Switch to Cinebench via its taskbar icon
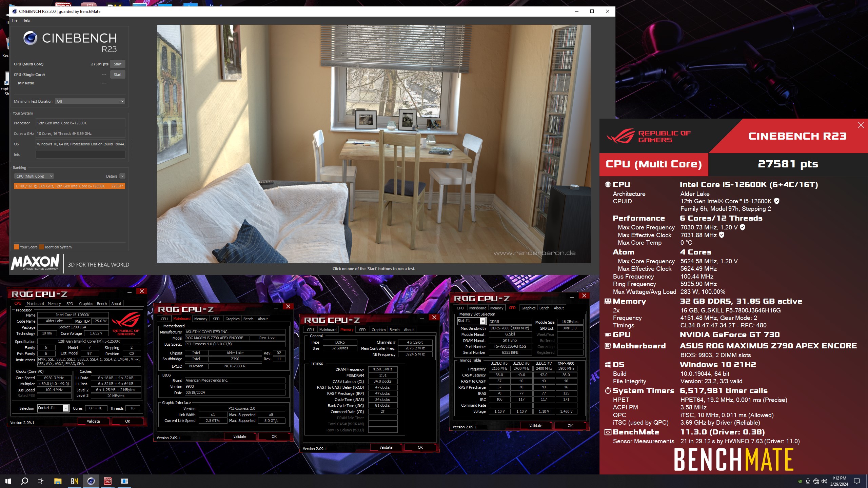 point(91,481)
